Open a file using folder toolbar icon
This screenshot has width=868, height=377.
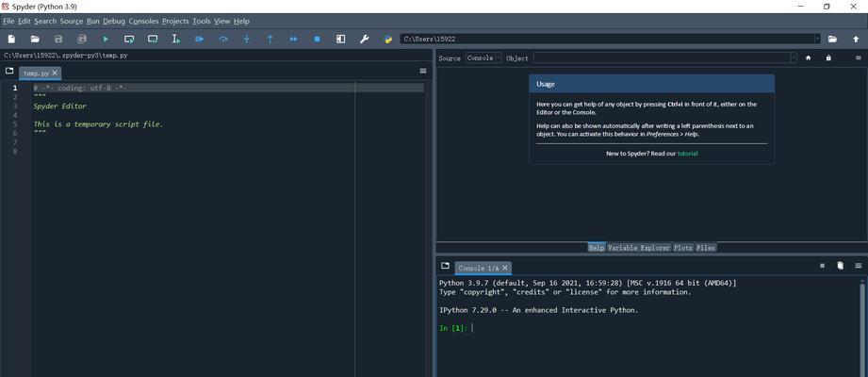click(x=35, y=40)
